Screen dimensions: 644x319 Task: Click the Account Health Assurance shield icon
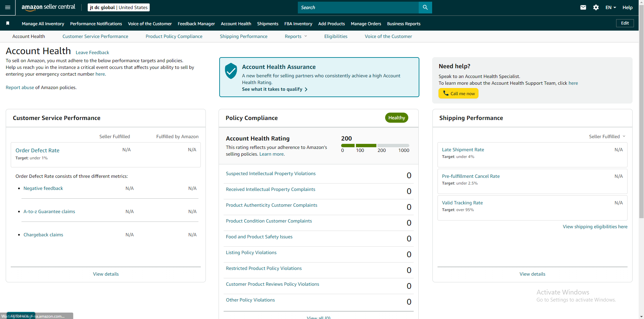231,71
